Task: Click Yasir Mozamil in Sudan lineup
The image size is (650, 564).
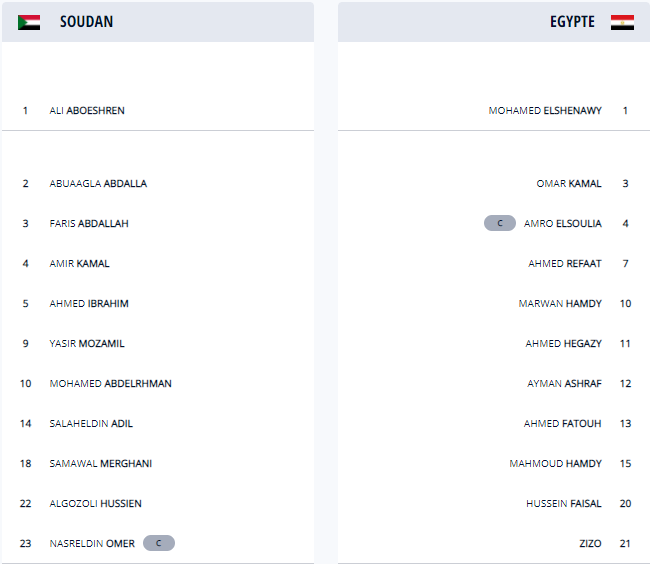Action: coord(87,343)
